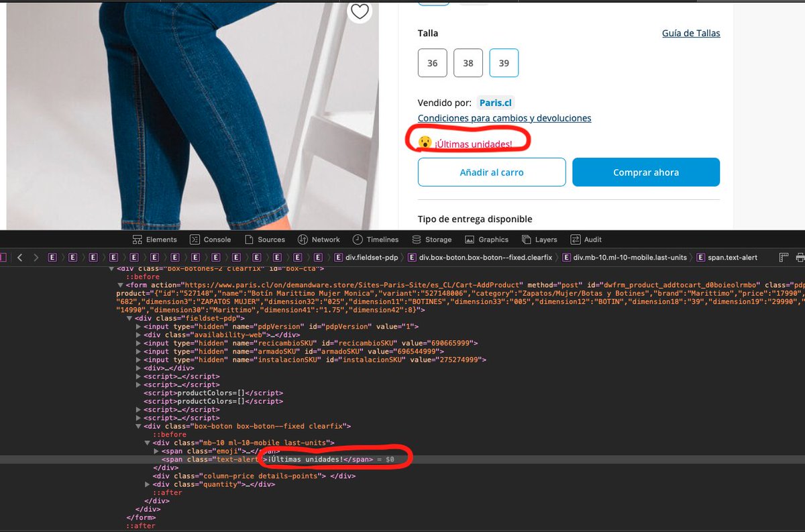Expand the armadoSKU input node

(x=138, y=352)
